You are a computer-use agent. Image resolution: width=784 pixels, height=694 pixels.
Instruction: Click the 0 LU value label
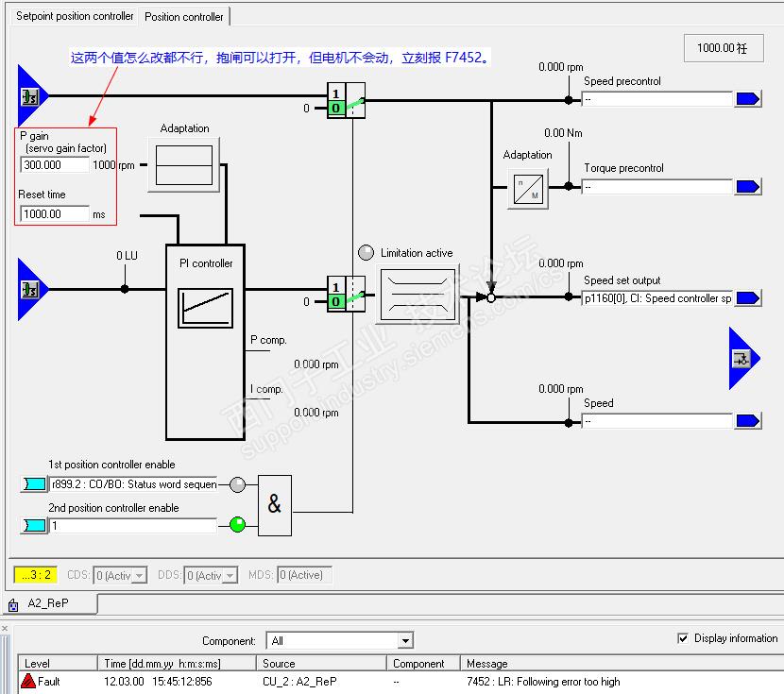[127, 255]
